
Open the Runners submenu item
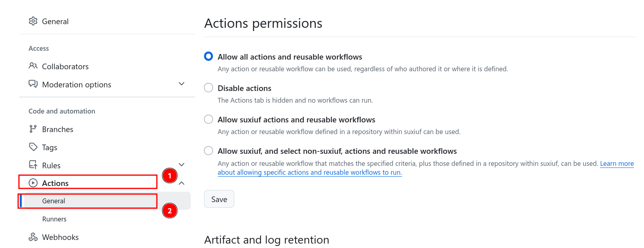click(x=54, y=219)
